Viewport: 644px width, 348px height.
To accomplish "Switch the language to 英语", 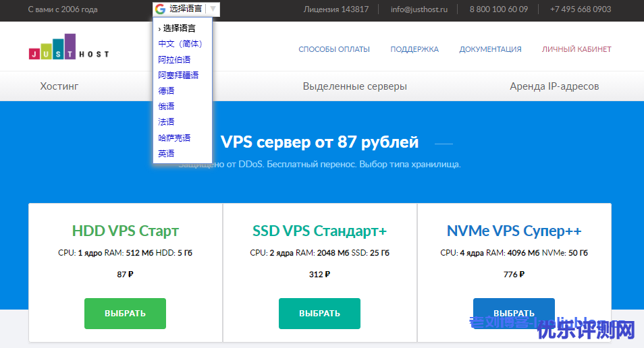I will [166, 154].
